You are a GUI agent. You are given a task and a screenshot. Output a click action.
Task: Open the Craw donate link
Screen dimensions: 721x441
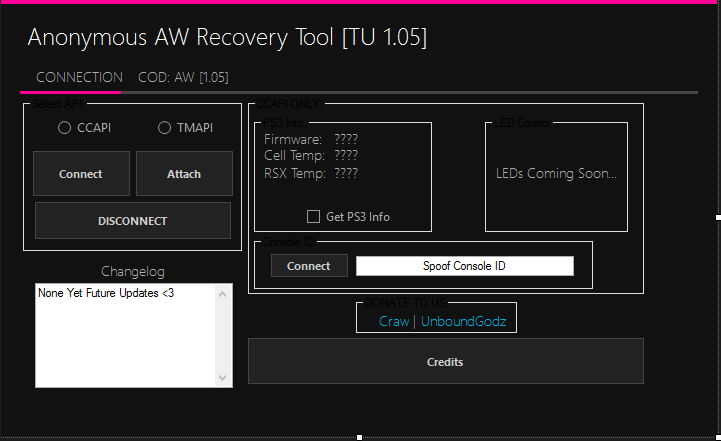coord(394,321)
